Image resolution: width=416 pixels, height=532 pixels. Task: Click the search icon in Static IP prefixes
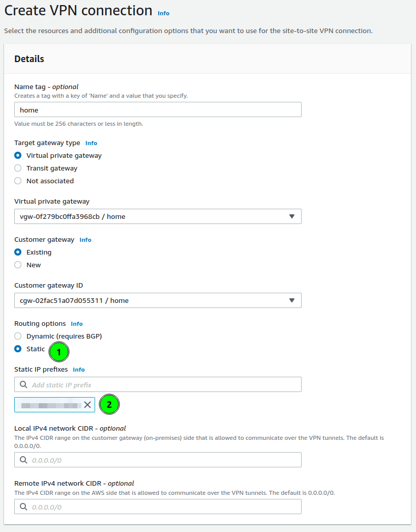(x=23, y=385)
